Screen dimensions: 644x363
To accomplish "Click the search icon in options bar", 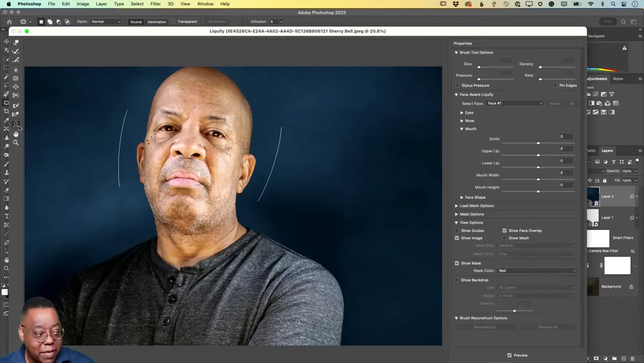I will click(x=624, y=22).
